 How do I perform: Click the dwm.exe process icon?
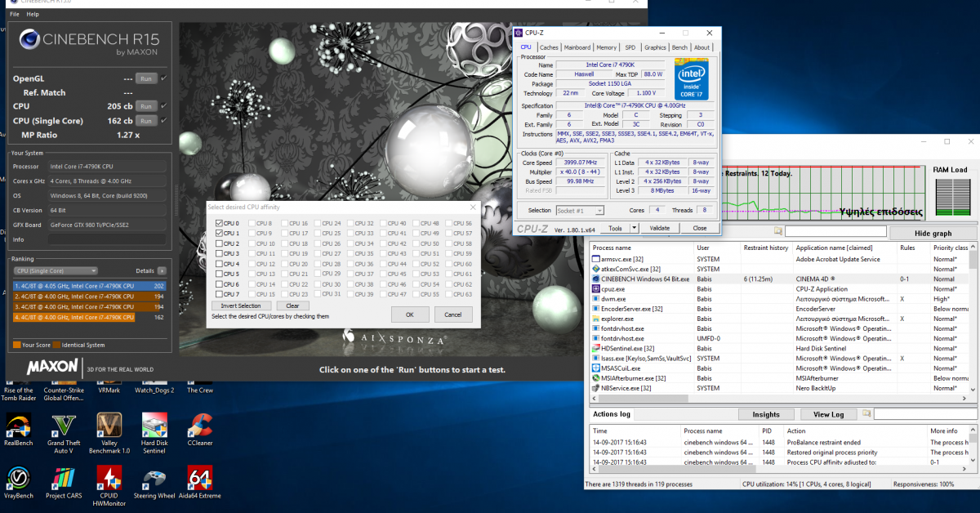coord(595,299)
